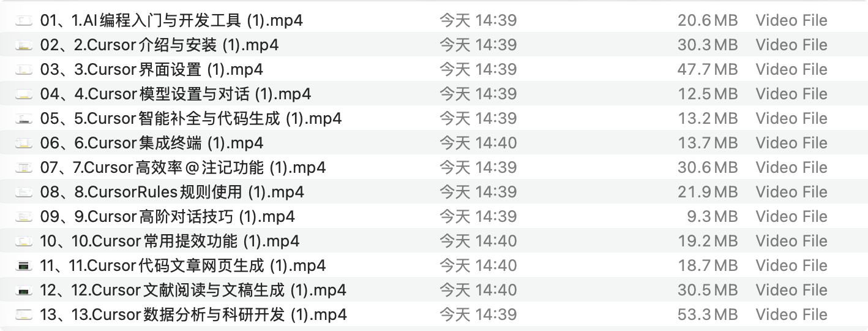Select file 07、7.Cursor高效率@注记功能 (1).mp4
Image resolution: width=868 pixels, height=331 pixels.
[x=182, y=168]
